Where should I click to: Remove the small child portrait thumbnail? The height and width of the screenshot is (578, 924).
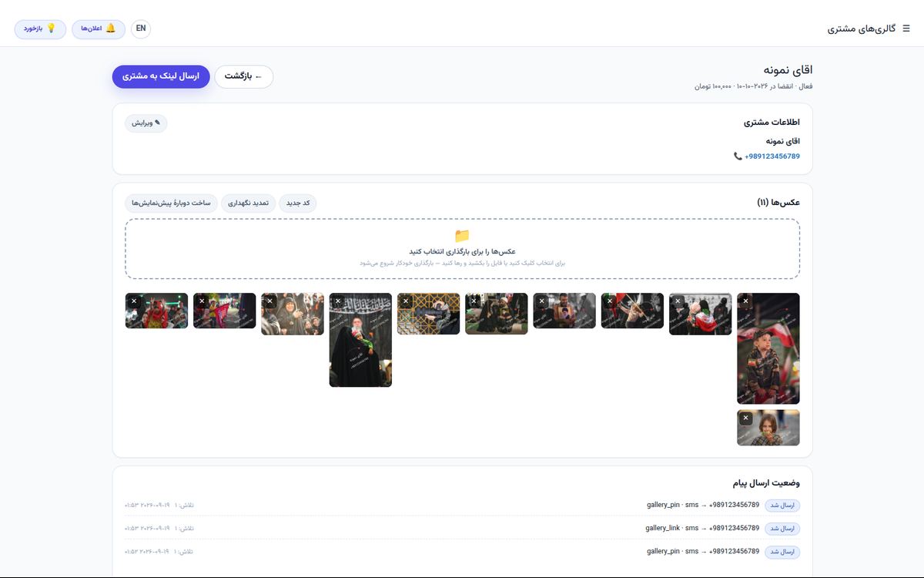(x=746, y=418)
